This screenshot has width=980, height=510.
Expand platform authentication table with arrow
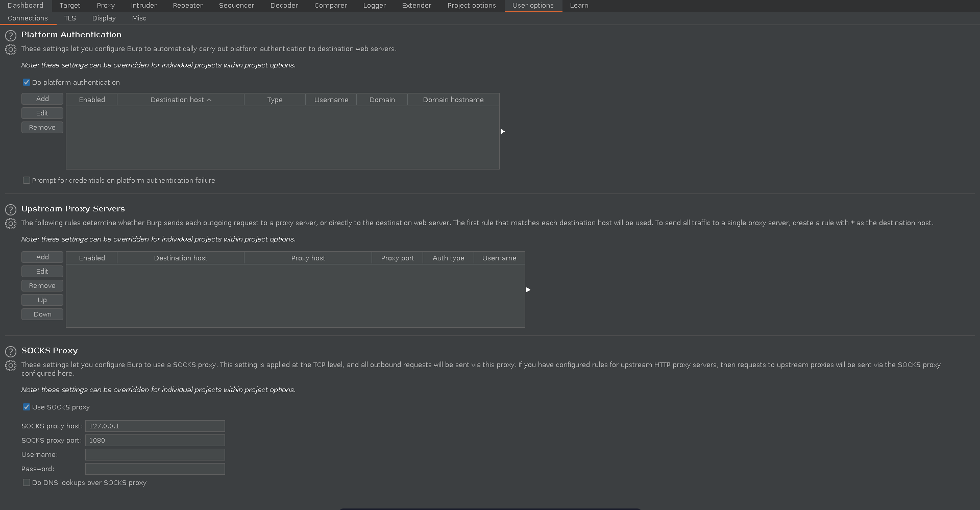point(502,132)
